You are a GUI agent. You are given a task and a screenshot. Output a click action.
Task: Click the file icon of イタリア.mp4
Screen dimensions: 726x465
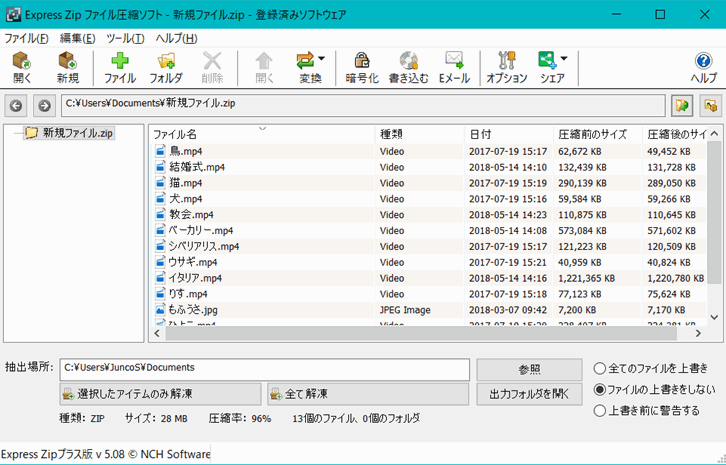pyautogui.click(x=160, y=278)
